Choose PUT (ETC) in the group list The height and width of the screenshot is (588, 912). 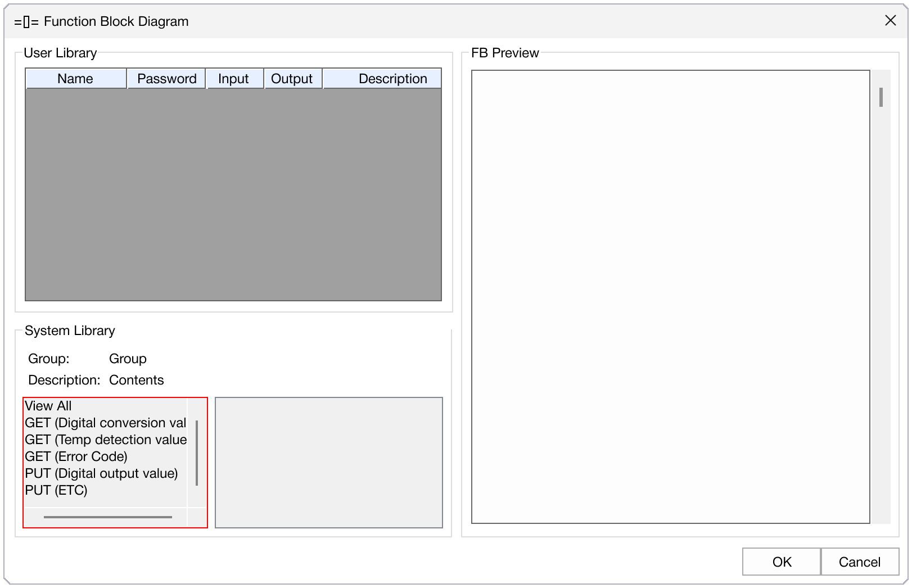pyautogui.click(x=56, y=490)
